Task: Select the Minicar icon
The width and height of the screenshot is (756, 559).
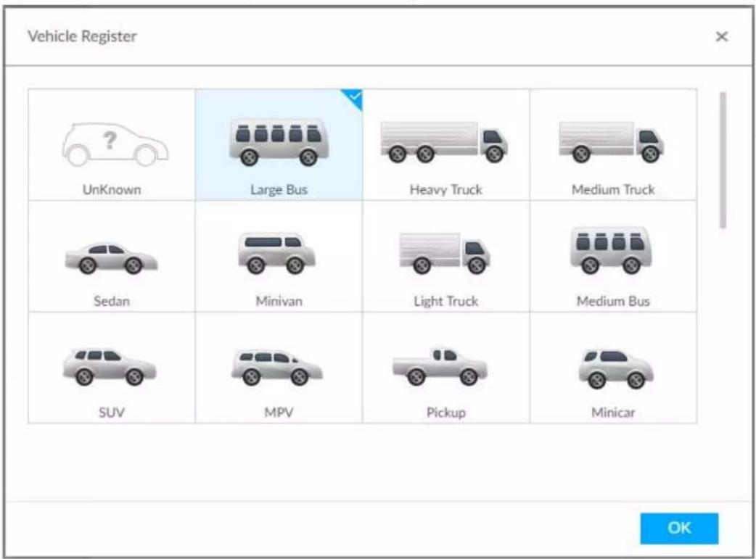Action: pyautogui.click(x=616, y=368)
